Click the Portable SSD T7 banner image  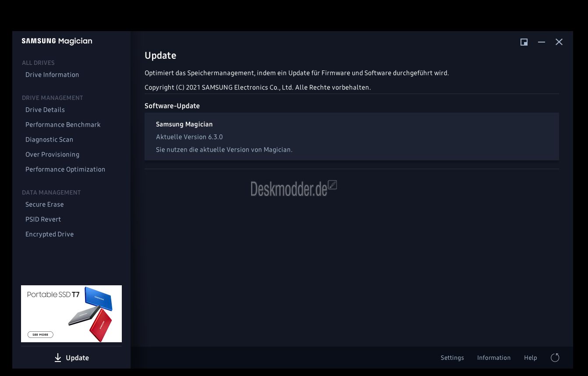(71, 314)
